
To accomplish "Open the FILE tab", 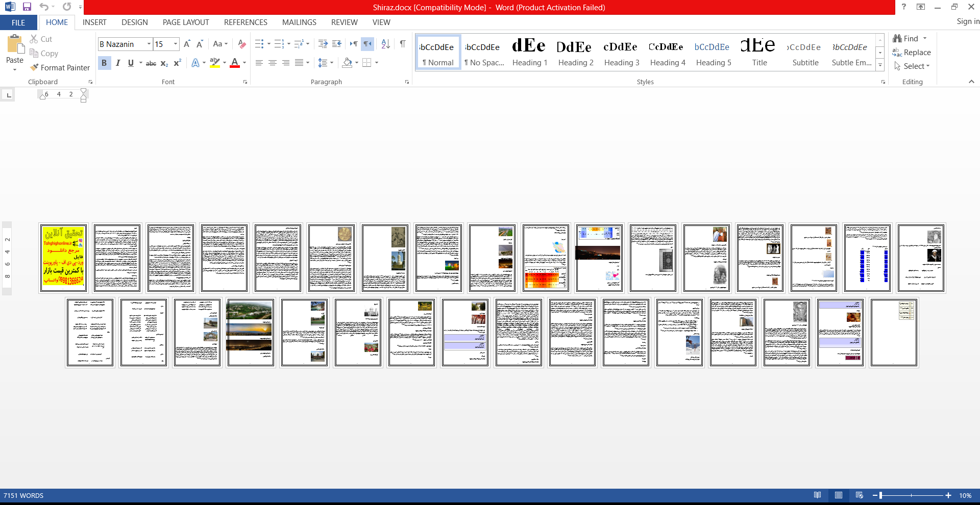I will click(18, 22).
